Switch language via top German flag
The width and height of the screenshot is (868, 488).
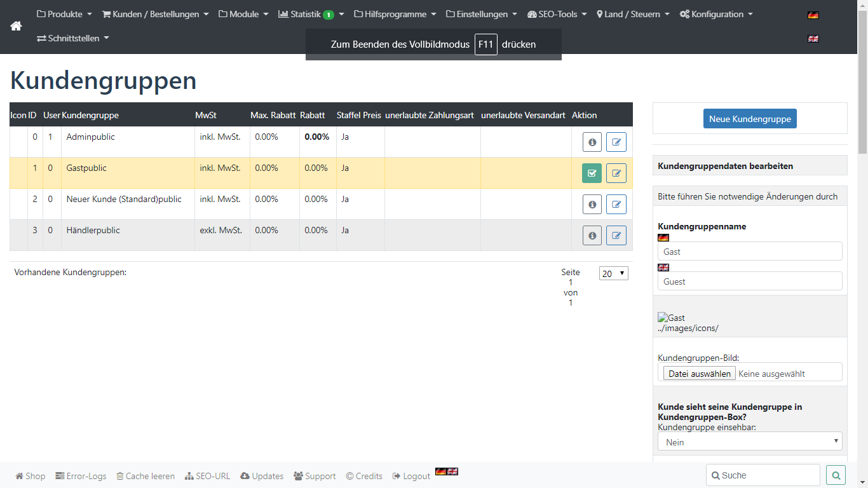[x=813, y=15]
